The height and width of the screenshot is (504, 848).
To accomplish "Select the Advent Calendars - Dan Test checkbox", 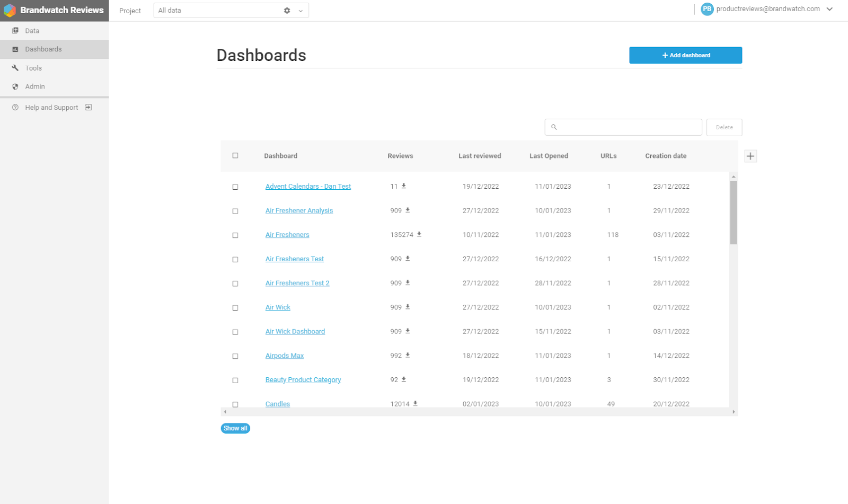I will pyautogui.click(x=235, y=187).
